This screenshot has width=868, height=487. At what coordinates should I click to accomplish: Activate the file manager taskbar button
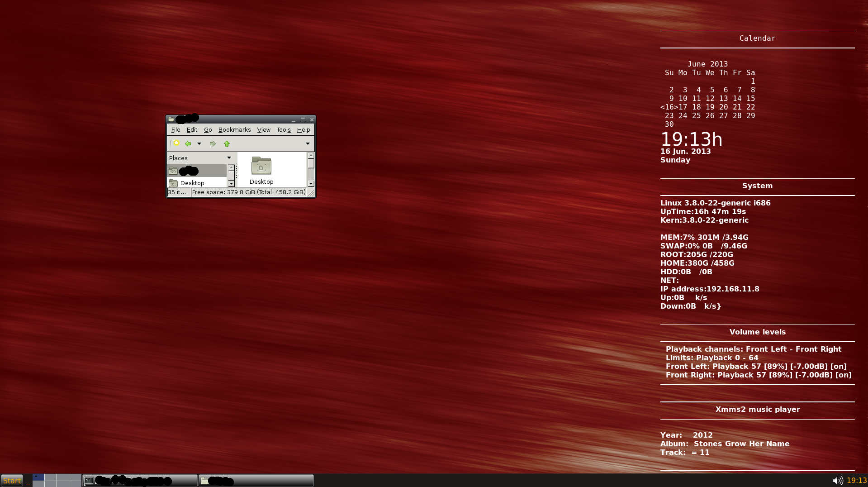click(x=256, y=481)
